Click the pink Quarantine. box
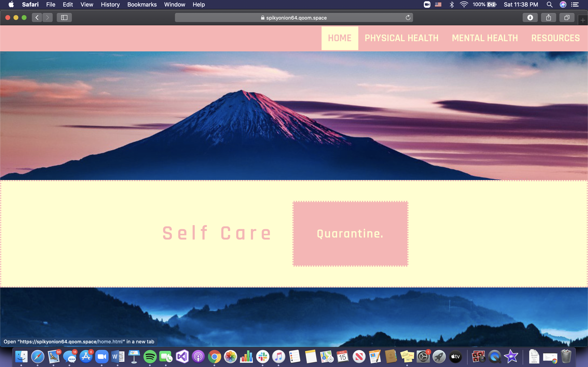 (350, 233)
